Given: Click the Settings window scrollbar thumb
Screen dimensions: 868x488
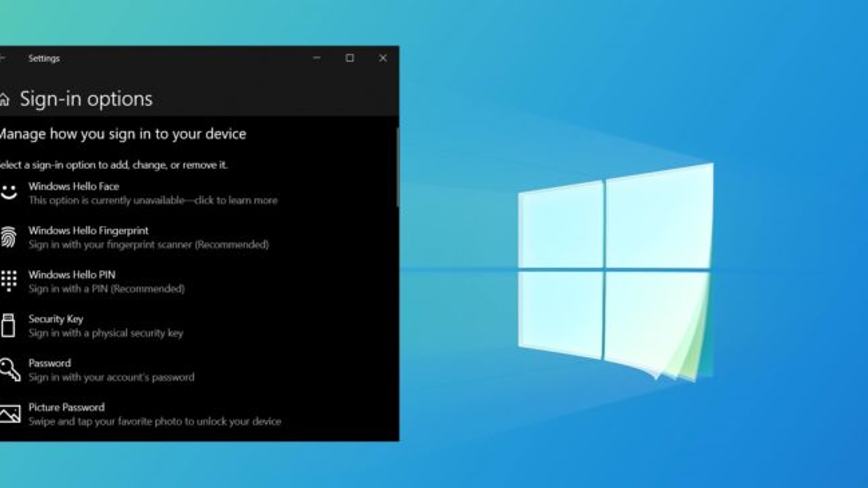Looking at the screenshot, I should pyautogui.click(x=398, y=167).
